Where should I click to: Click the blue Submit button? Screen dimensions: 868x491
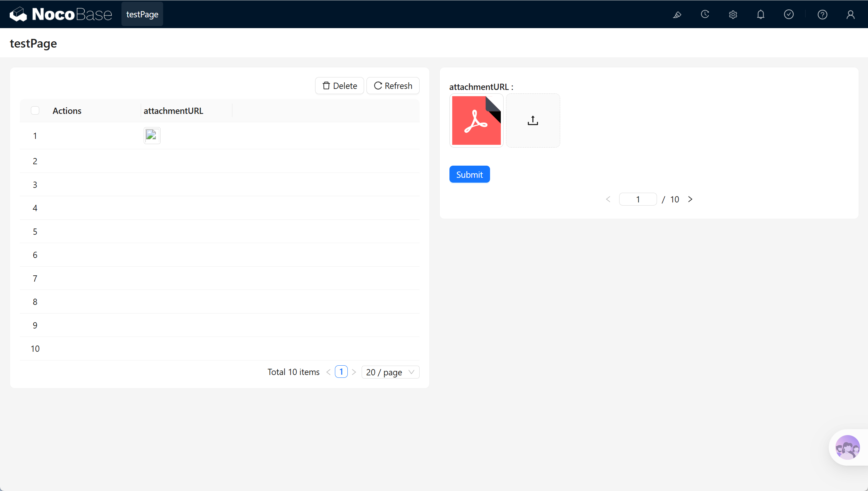tap(469, 174)
